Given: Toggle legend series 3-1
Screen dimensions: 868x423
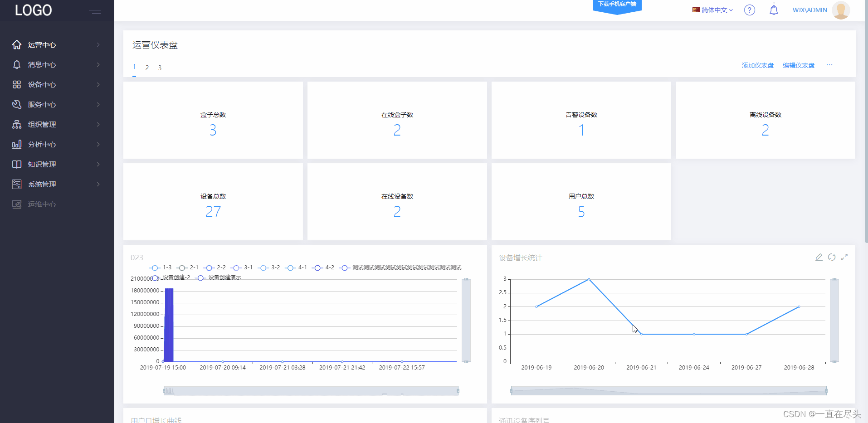Looking at the screenshot, I should pos(242,267).
